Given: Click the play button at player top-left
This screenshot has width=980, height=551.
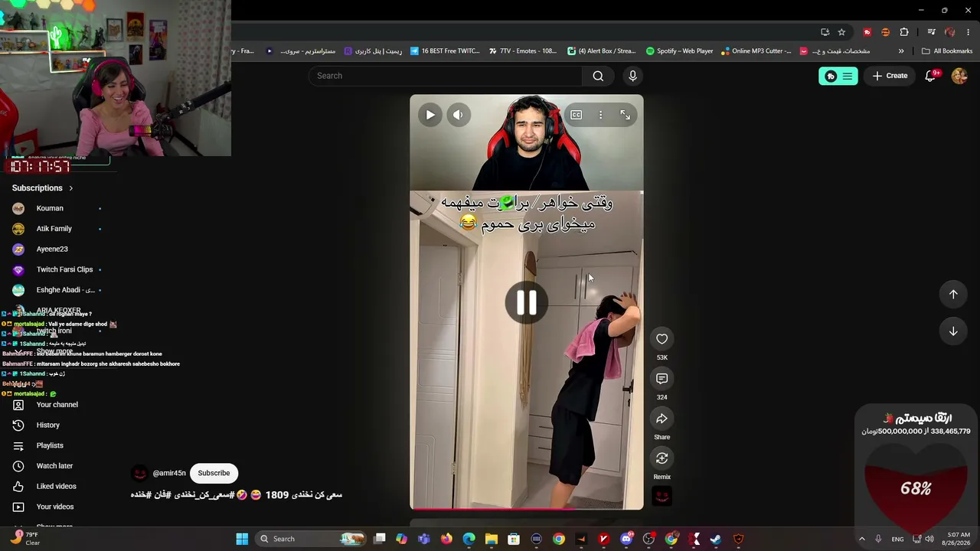Looking at the screenshot, I should click(x=430, y=115).
